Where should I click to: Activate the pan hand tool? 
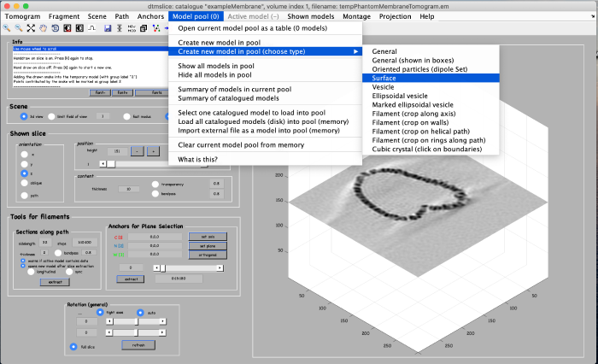click(x=43, y=28)
